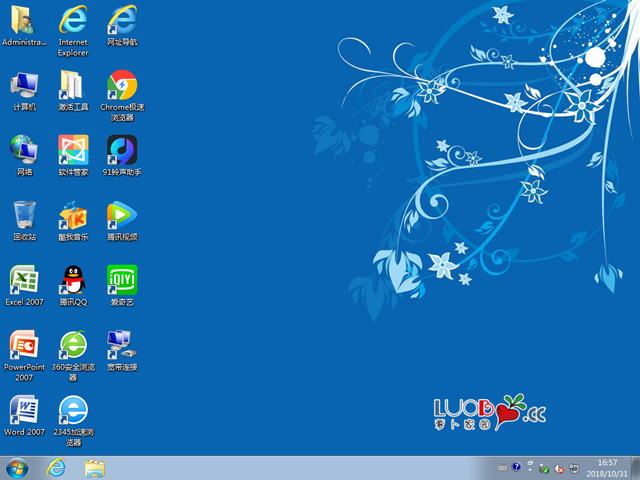Expand the language bar options arrow
The width and height of the screenshot is (640, 480).
point(529,468)
